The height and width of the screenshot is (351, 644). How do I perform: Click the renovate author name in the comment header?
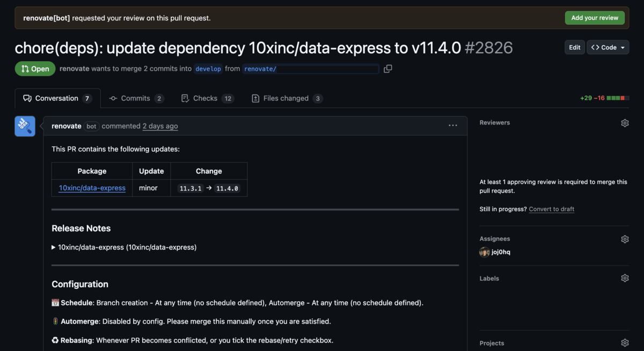67,126
